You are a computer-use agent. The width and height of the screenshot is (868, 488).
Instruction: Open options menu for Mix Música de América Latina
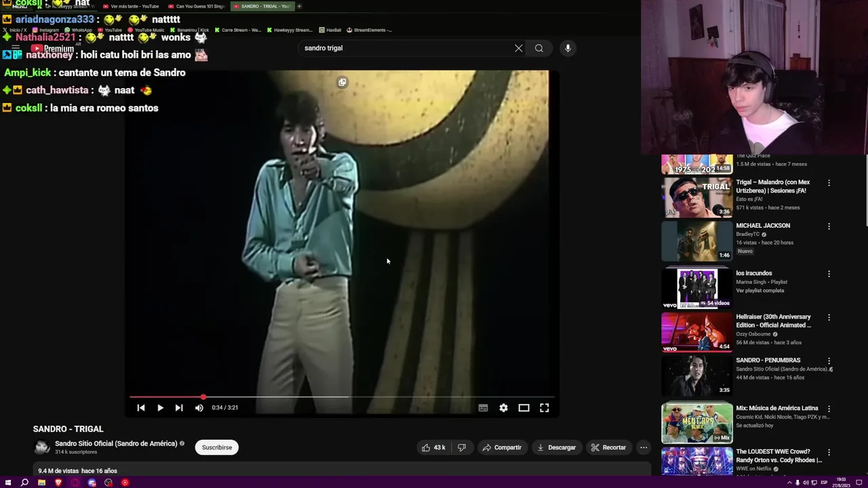(829, 409)
